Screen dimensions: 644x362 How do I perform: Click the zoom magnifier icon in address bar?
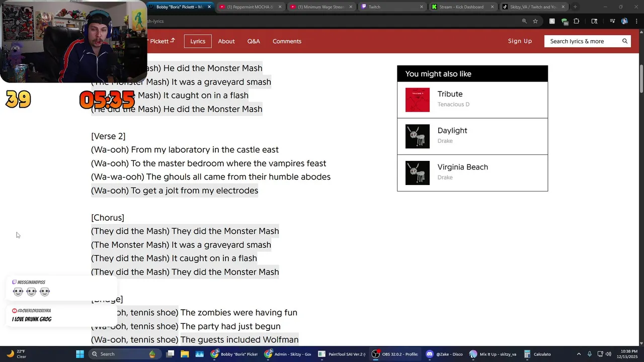click(x=524, y=21)
